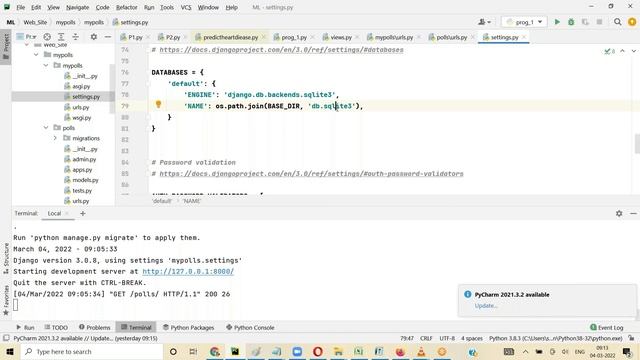Go to the previous highlighted problem arrow
Image resolution: width=640 pixels, height=360 pixels.
[622, 51]
